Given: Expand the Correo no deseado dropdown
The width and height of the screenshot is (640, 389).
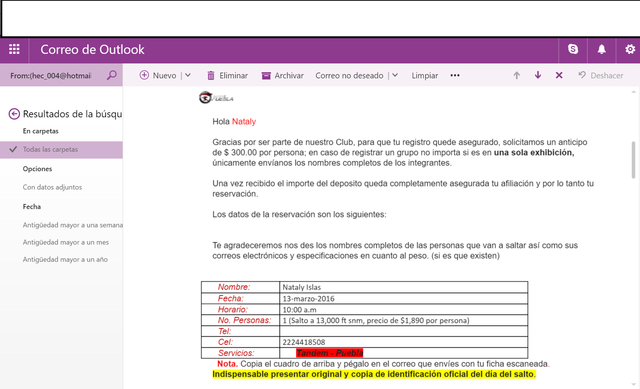Looking at the screenshot, I should (395, 75).
